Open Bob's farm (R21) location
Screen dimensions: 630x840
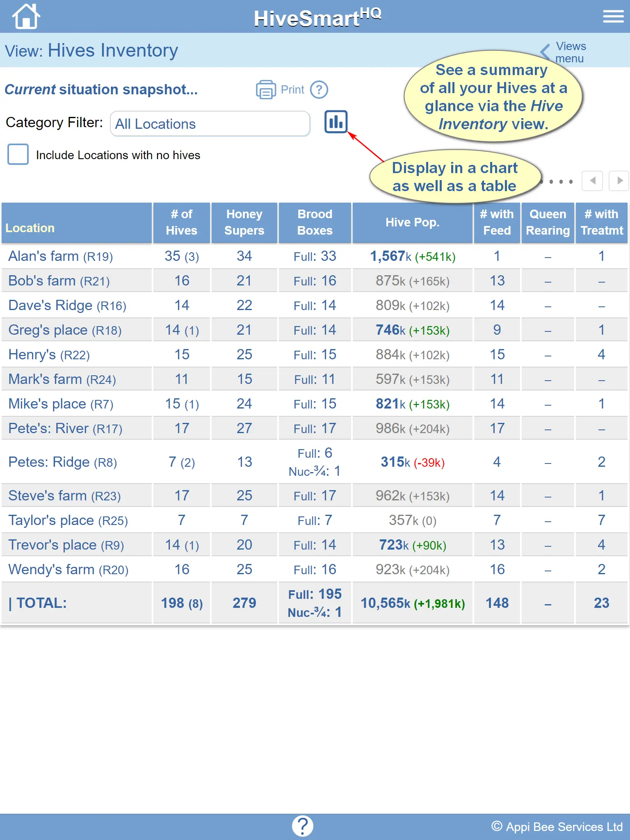(x=59, y=281)
